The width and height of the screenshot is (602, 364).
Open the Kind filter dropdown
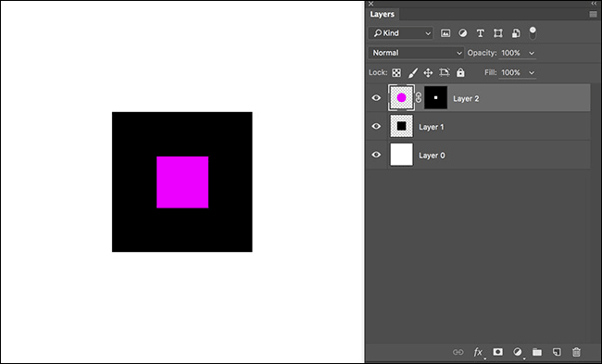(x=401, y=33)
